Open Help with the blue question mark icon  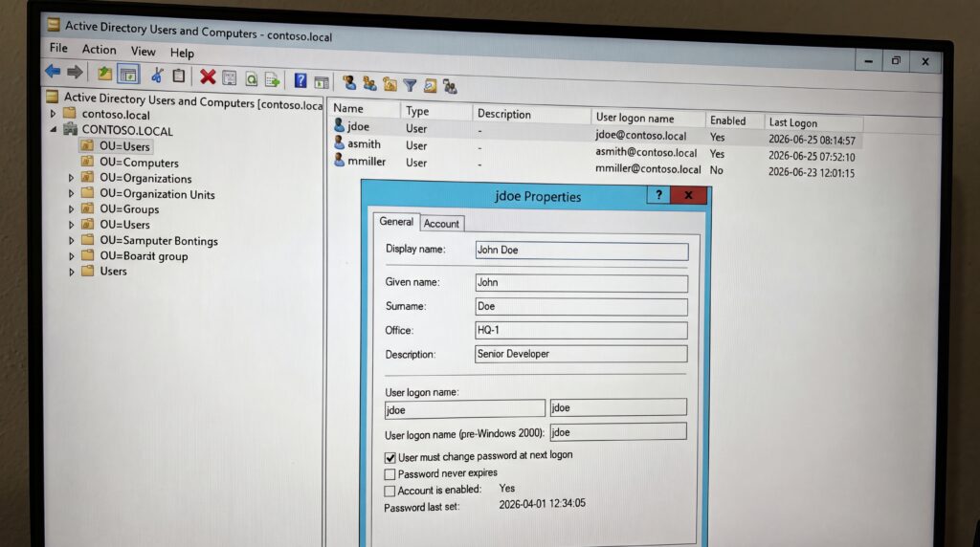tap(301, 80)
